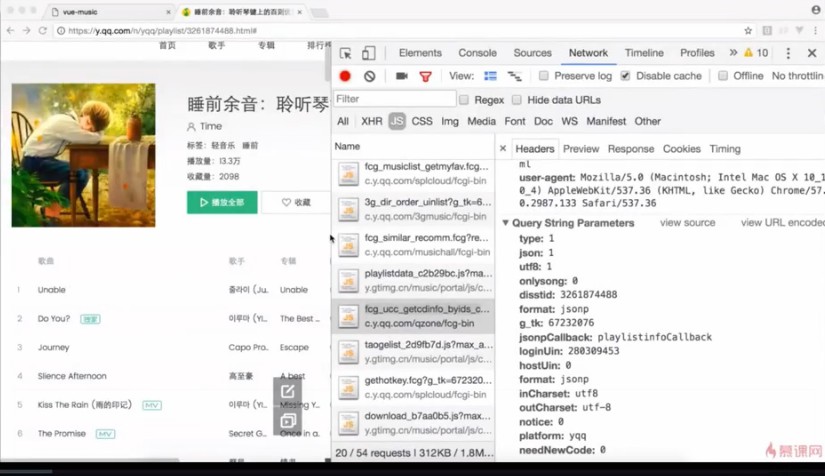Close the vue-music browser tab

click(168, 12)
